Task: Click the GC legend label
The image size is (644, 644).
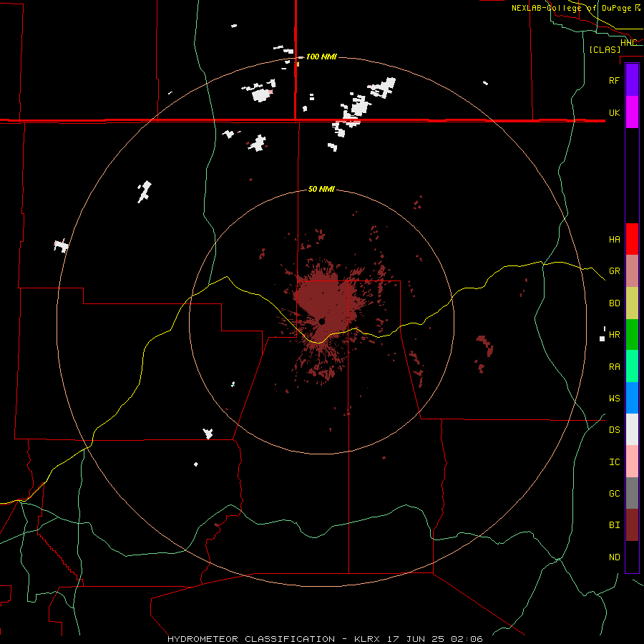Action: coord(614,494)
